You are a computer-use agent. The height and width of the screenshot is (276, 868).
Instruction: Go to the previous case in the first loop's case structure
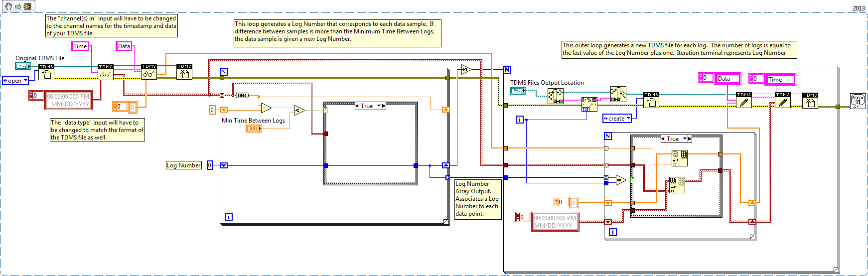(x=357, y=106)
